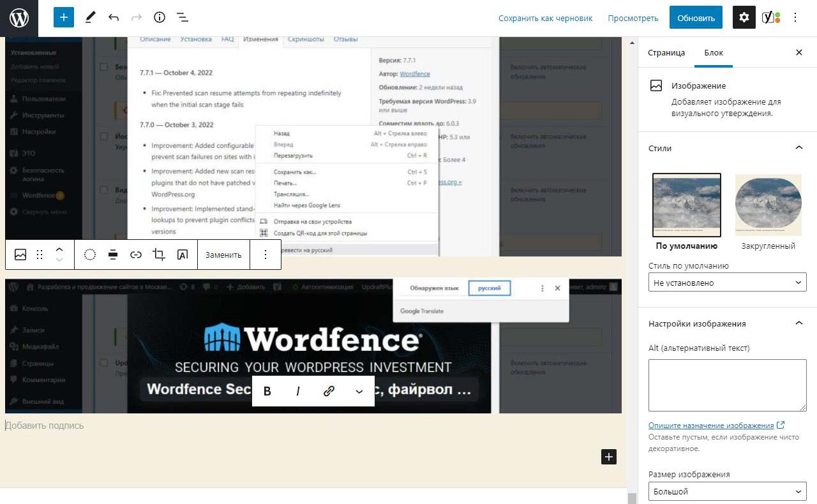The height and width of the screenshot is (504, 817).
Task: Open the default style dropdown
Action: pyautogui.click(x=727, y=282)
